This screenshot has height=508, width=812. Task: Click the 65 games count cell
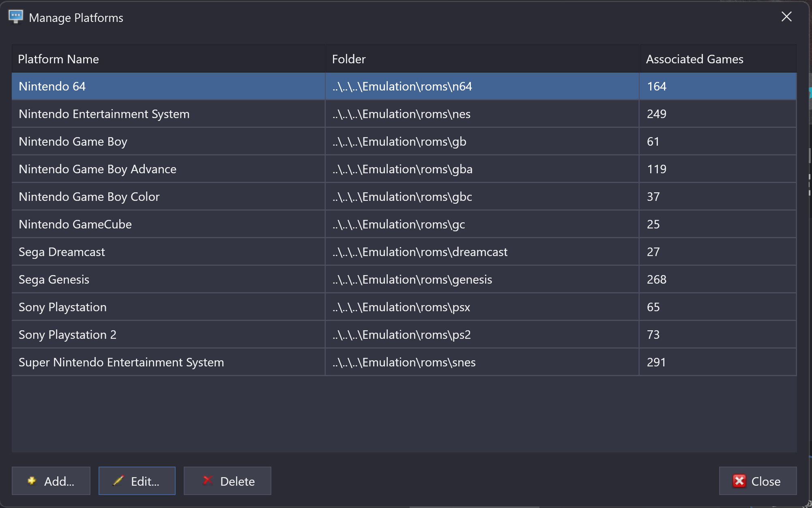(x=718, y=307)
